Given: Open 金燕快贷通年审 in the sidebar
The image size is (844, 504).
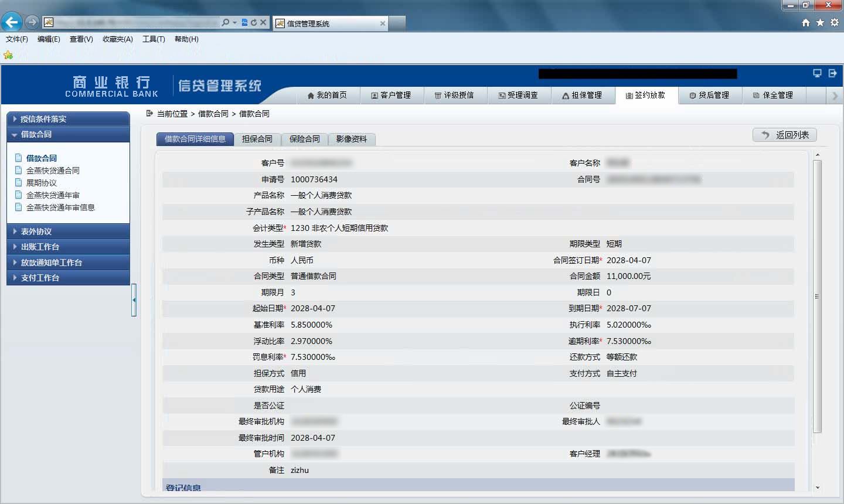Looking at the screenshot, I should tap(53, 195).
